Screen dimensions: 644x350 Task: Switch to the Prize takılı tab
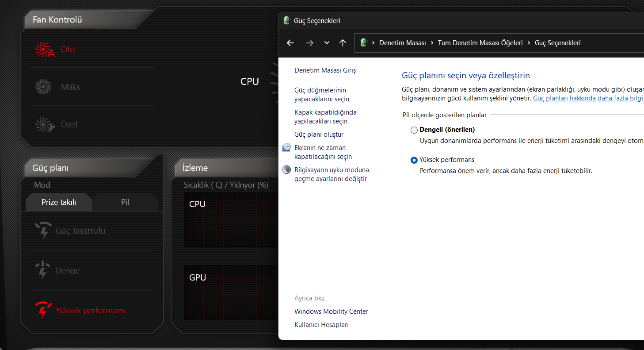point(59,202)
